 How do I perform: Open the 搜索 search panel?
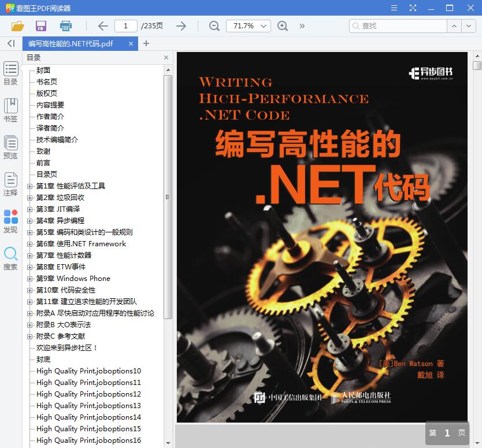(11, 258)
